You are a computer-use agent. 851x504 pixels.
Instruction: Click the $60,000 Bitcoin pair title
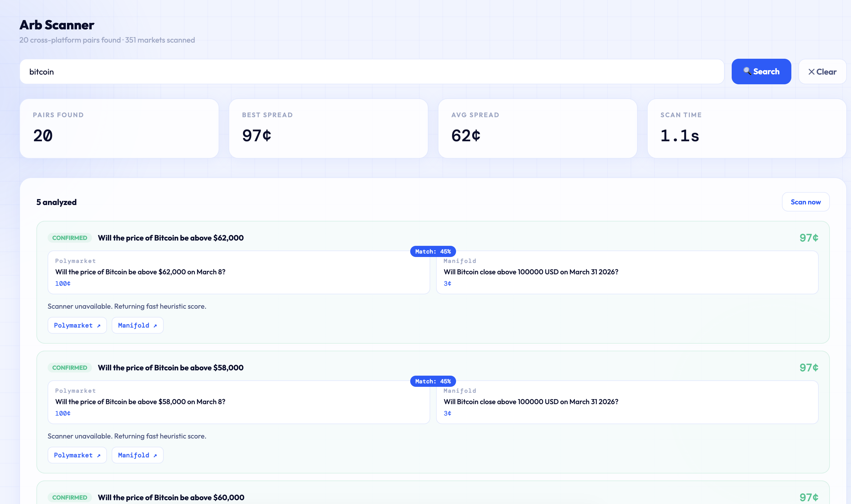point(171,498)
